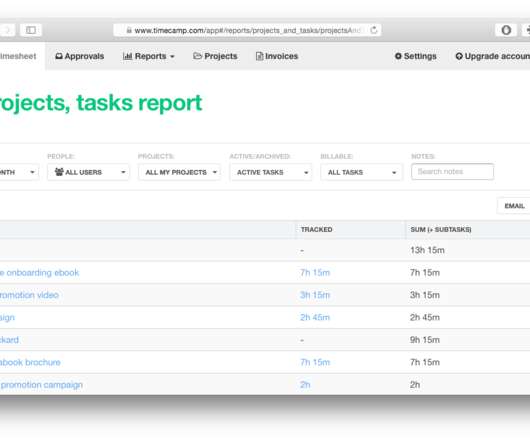Click the Sum (+ subtasks) column header
Viewport: 530px width, 442px height.
[x=441, y=229]
